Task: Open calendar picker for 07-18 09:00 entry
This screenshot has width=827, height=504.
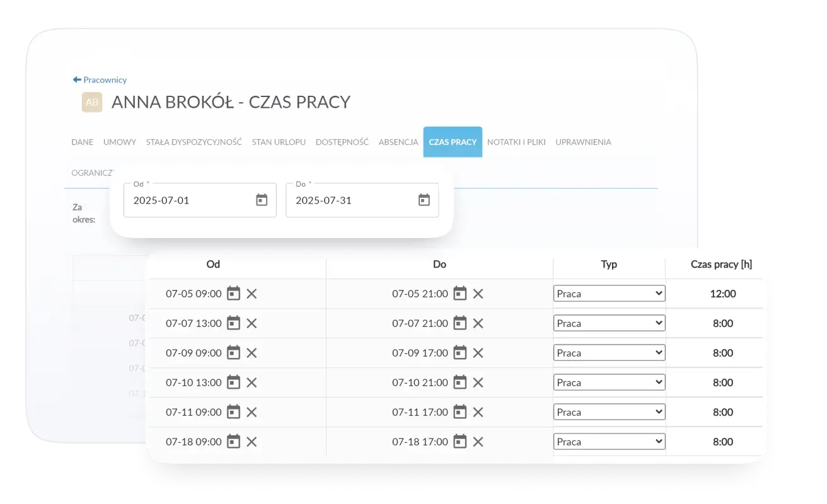Action: tap(234, 441)
